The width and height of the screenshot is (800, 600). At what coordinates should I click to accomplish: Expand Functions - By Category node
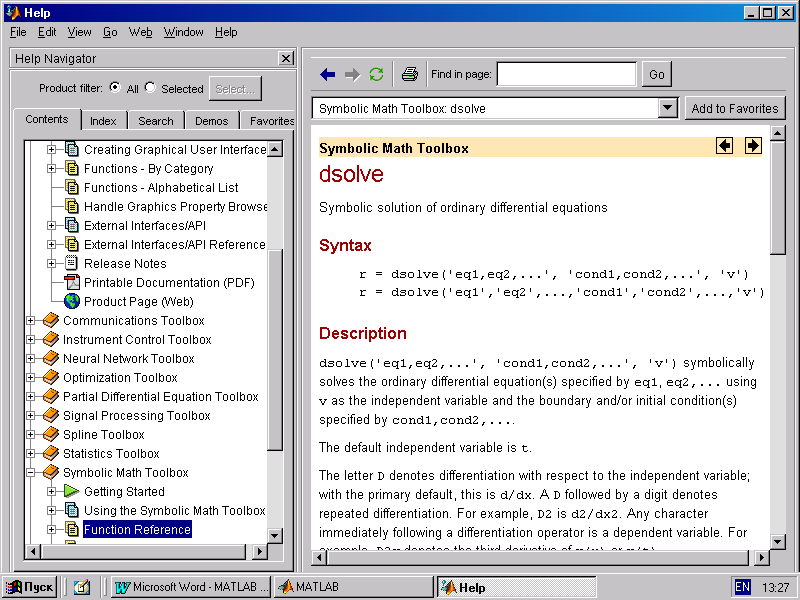click(52, 168)
